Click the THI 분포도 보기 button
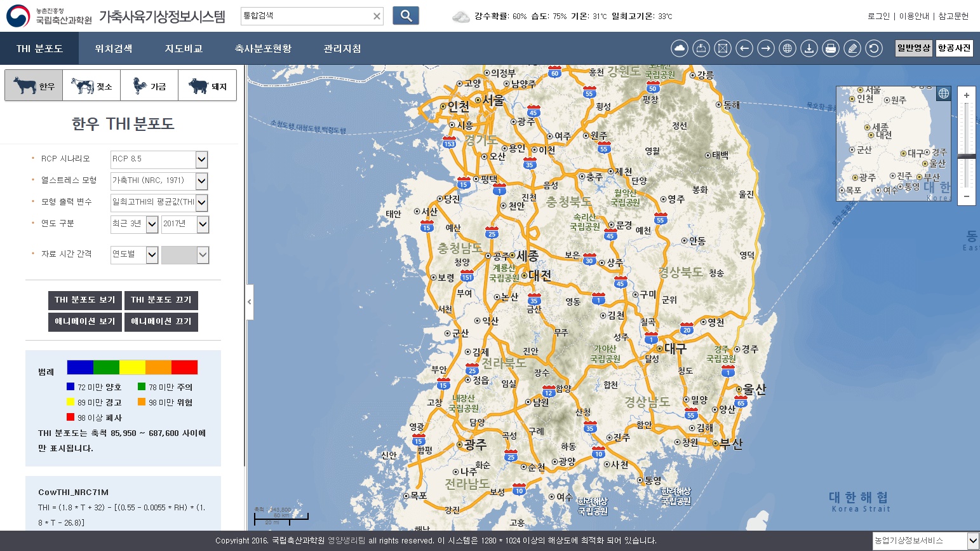 point(84,300)
